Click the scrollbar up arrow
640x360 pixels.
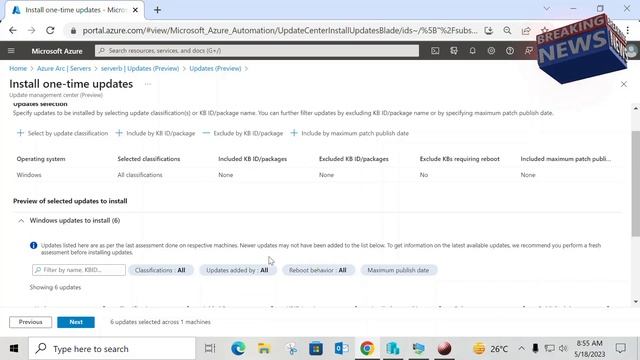(x=636, y=108)
